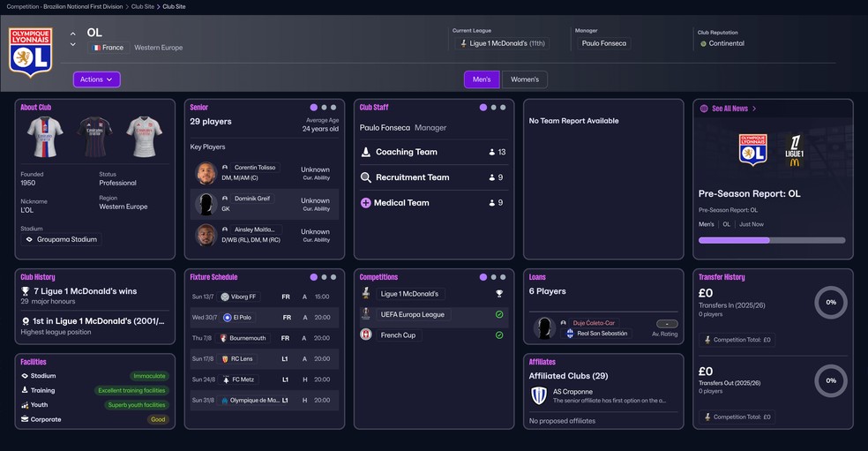
Task: Click the Club Site breadcrumb link
Action: (143, 7)
